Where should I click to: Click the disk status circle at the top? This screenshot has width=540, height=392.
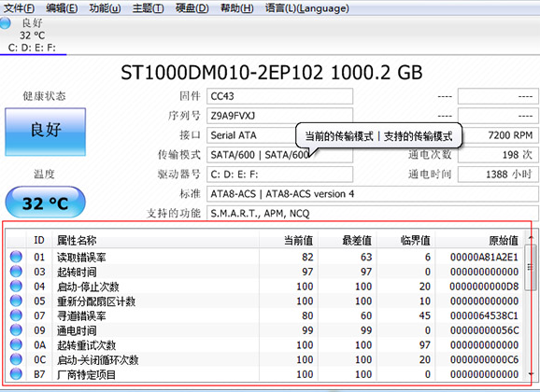coord(5,23)
